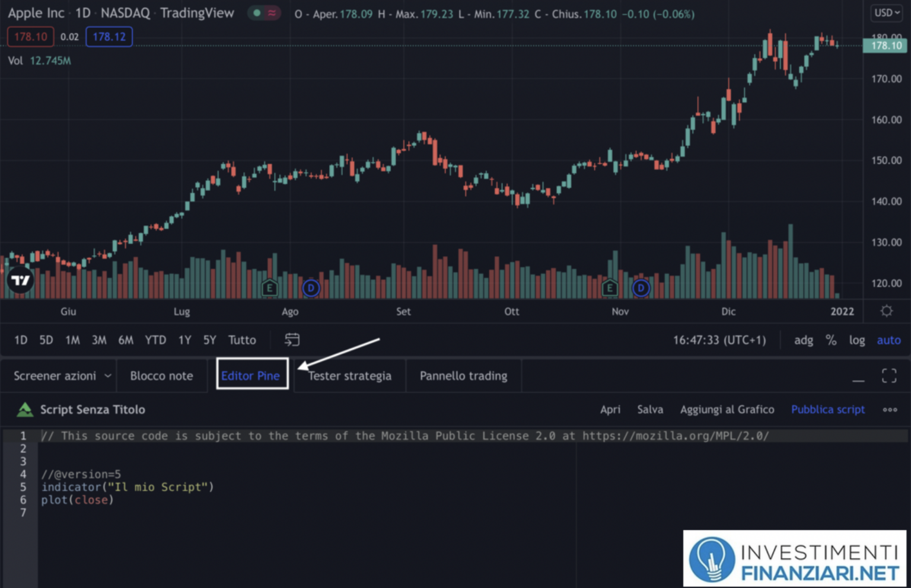Expand the editor panel to fullscreen

[889, 375]
